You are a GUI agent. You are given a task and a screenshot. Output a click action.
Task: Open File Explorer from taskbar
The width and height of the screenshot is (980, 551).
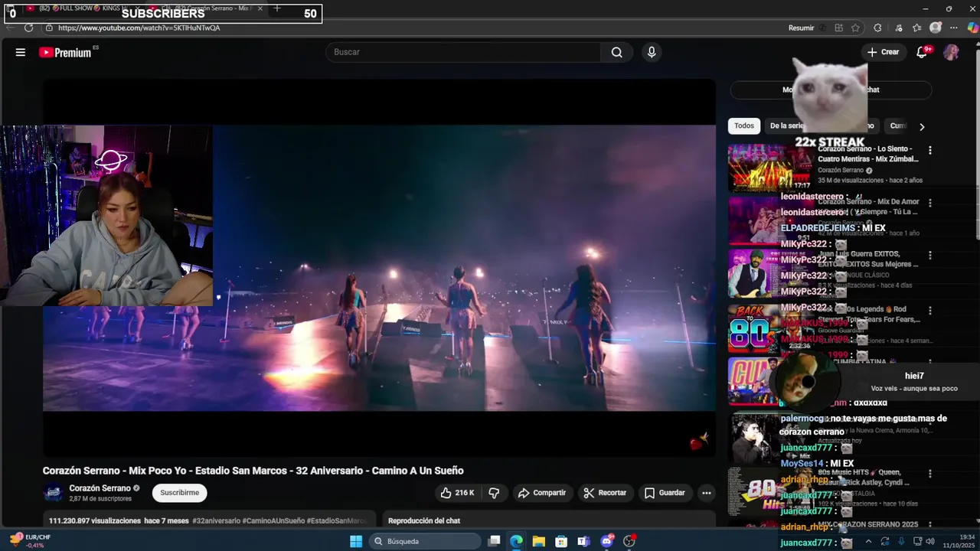539,541
